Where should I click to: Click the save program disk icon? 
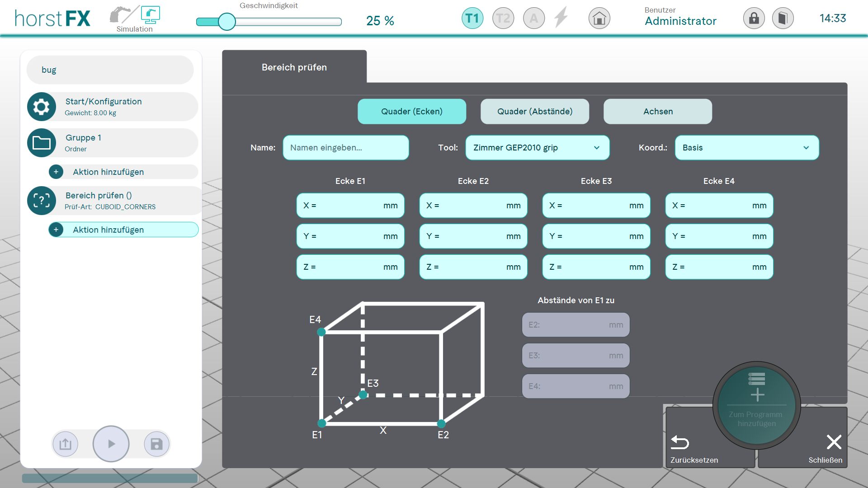click(x=156, y=444)
